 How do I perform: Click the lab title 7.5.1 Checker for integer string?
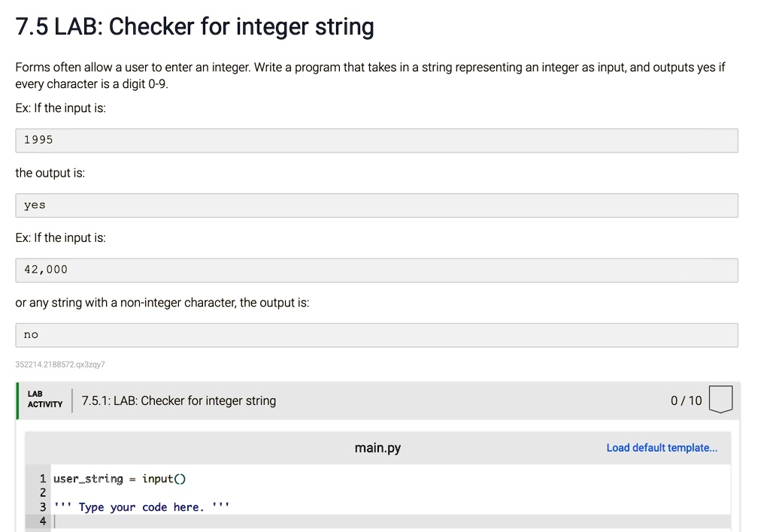tap(178, 400)
